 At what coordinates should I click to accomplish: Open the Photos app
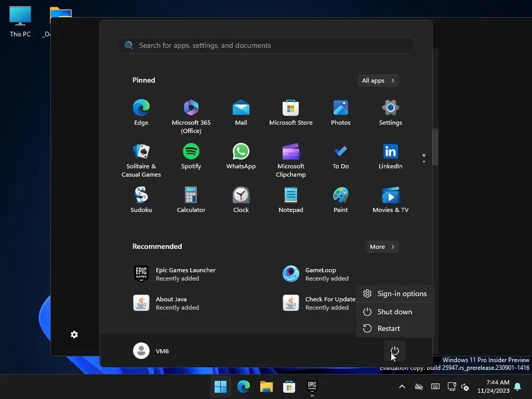coord(341,113)
